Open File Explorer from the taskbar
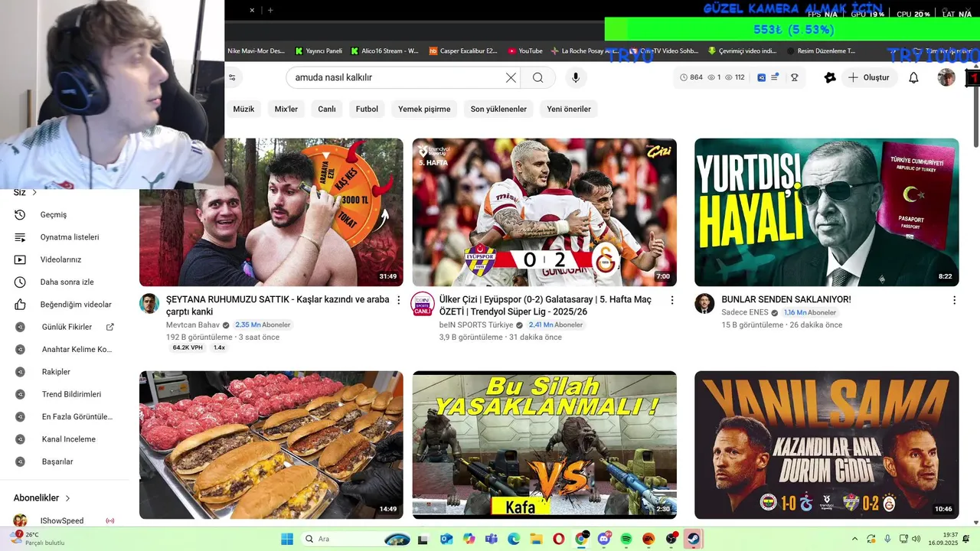 click(x=536, y=539)
